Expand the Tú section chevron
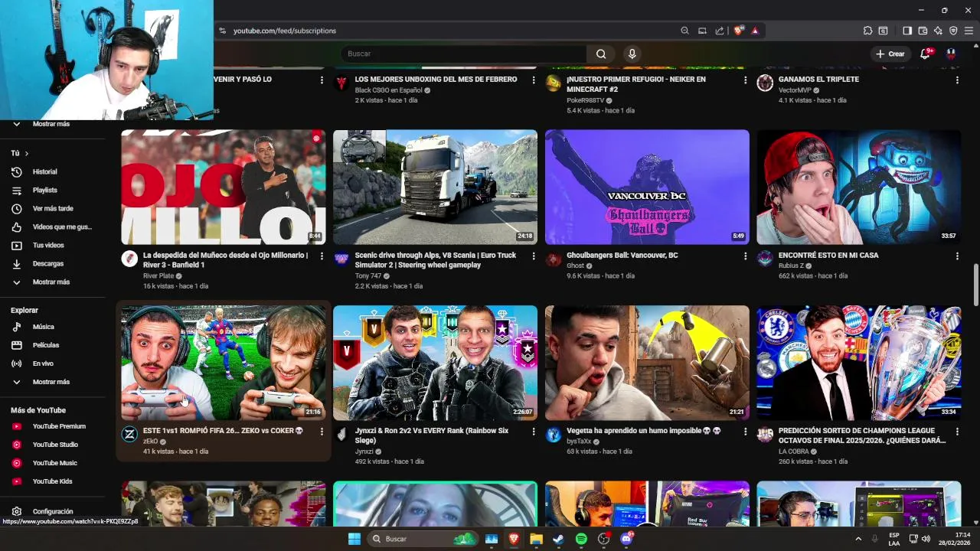 point(26,153)
